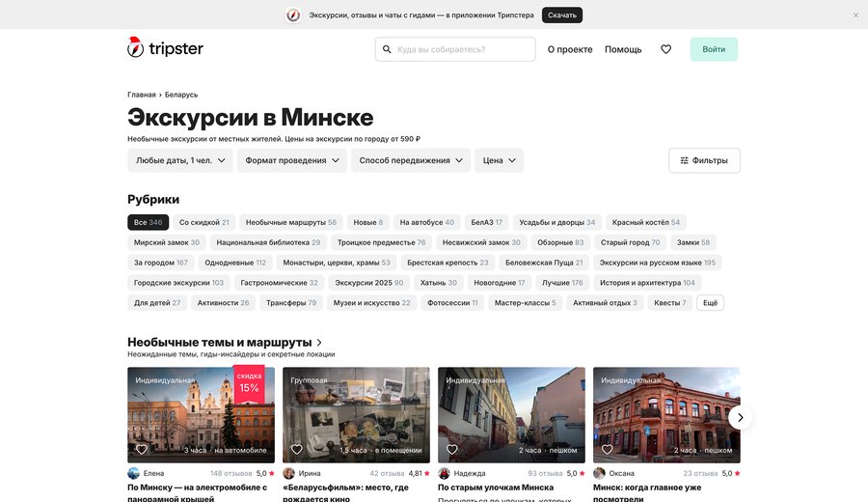Viewport: 868px width, 502px height.
Task: Favorite Oksana's tour card with heart
Action: [608, 449]
